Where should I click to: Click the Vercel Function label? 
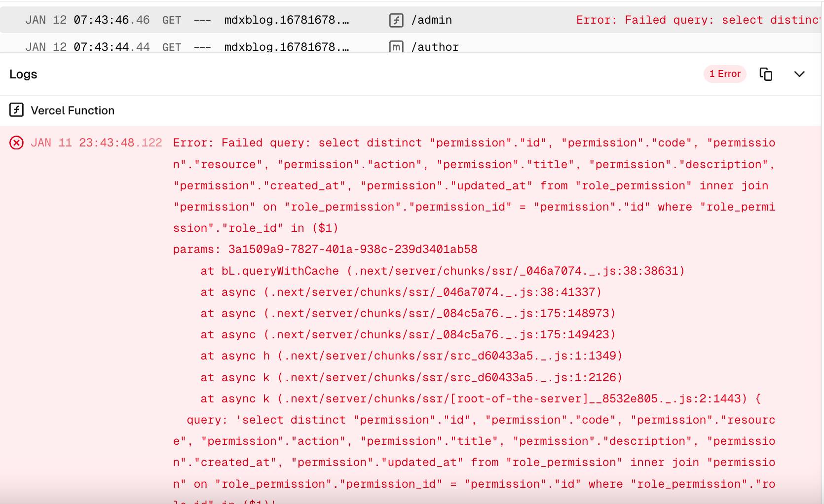[x=73, y=110]
